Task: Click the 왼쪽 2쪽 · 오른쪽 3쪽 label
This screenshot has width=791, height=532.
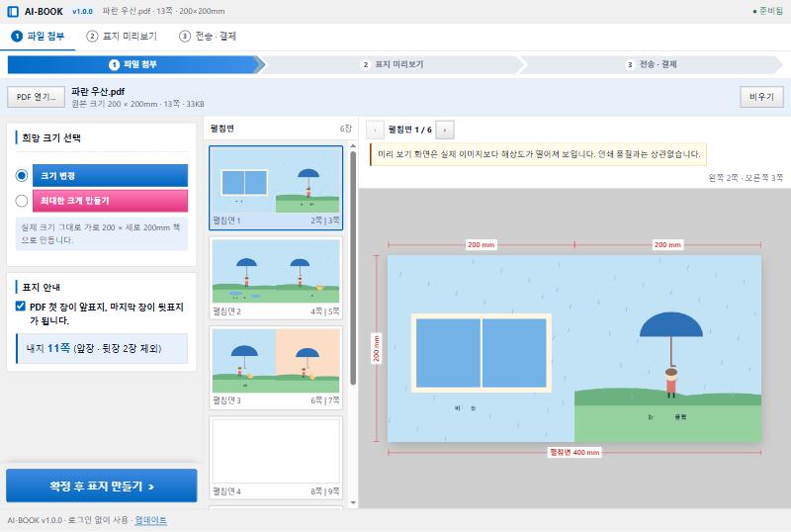Action: 746,178
